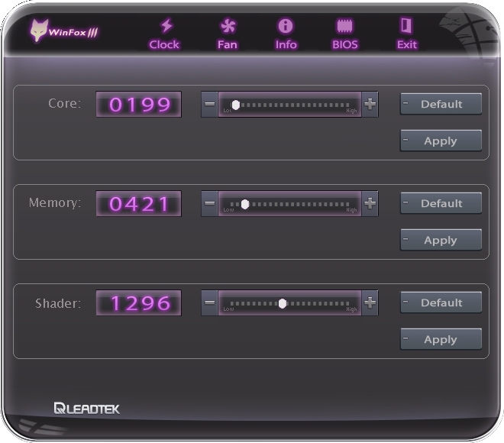
Task: Reset Memory clock with Default button
Action: 441,203
